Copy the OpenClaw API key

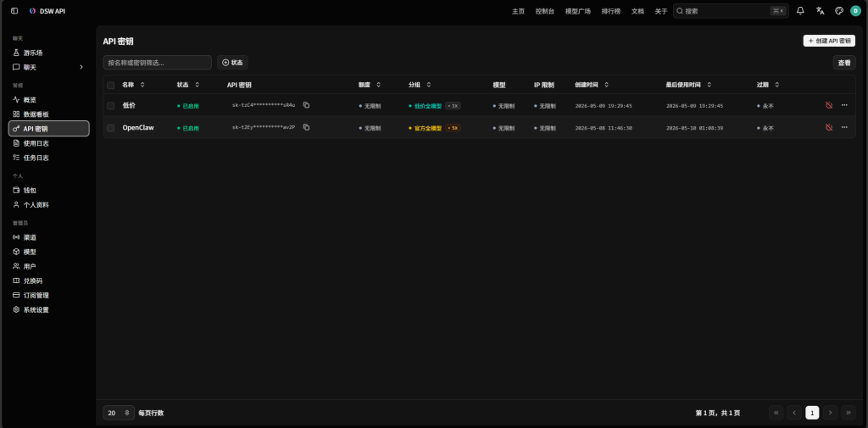[306, 127]
